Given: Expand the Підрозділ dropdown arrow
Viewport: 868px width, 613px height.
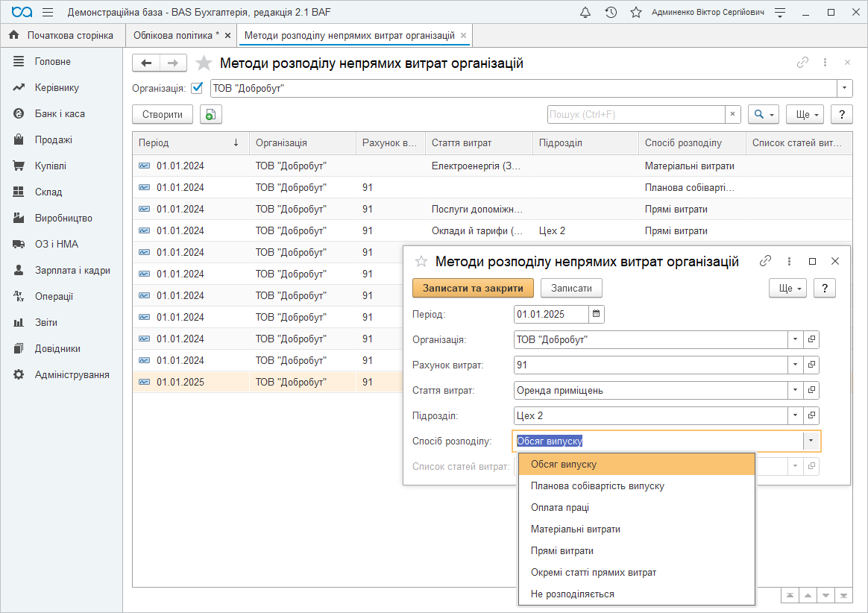Looking at the screenshot, I should click(795, 415).
